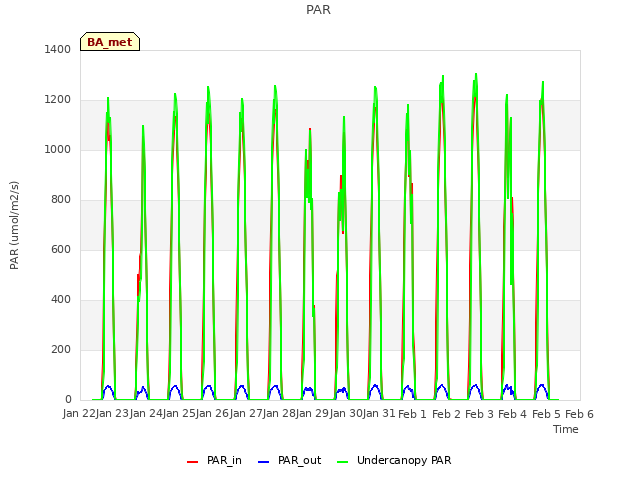
Task: Click the Jan 29 x-axis tick label
Action: [x=312, y=413]
